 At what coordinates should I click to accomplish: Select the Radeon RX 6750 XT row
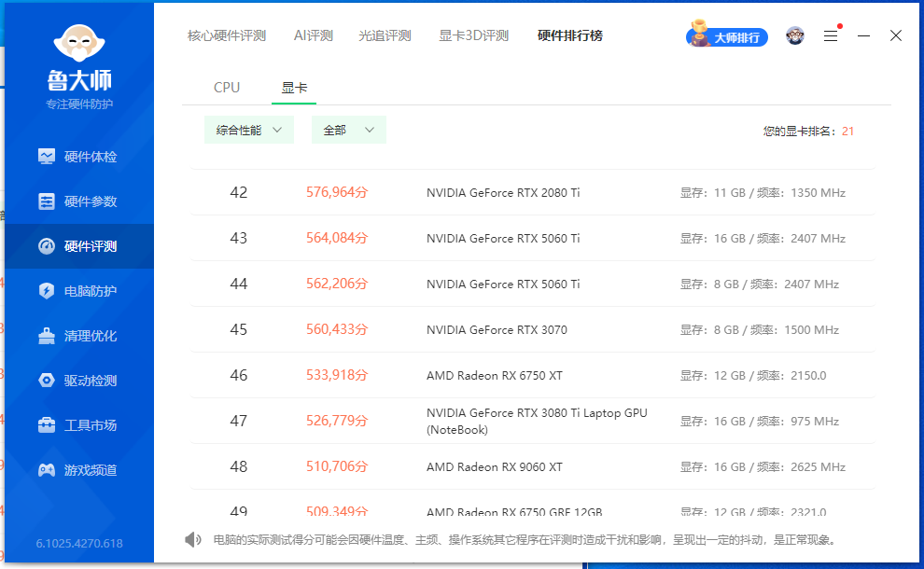coord(533,375)
